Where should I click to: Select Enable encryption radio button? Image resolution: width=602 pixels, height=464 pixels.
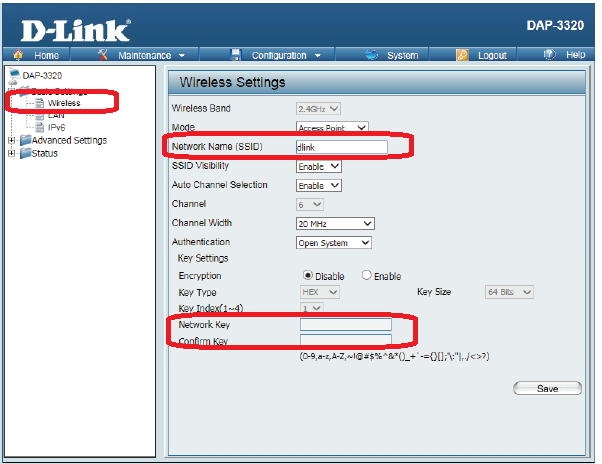(367, 275)
